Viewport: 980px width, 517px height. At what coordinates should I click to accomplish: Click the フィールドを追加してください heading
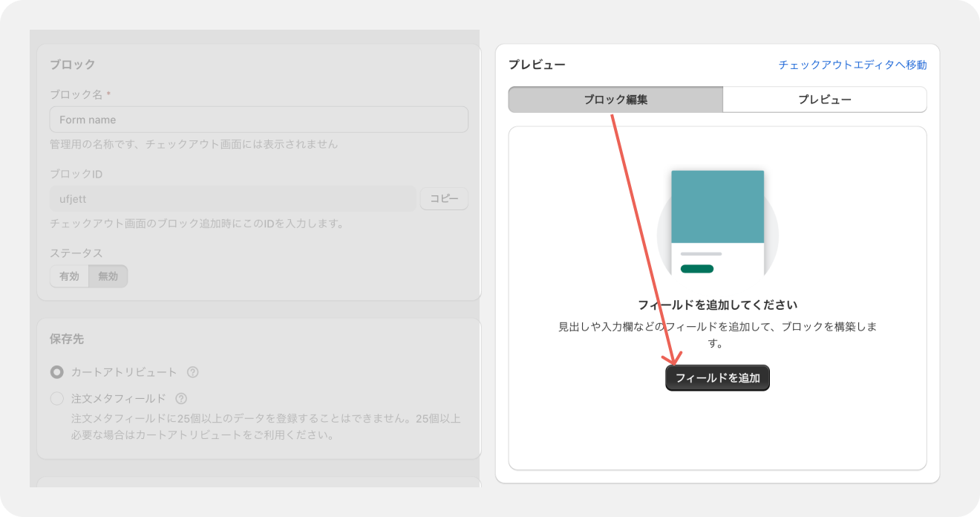(x=717, y=305)
